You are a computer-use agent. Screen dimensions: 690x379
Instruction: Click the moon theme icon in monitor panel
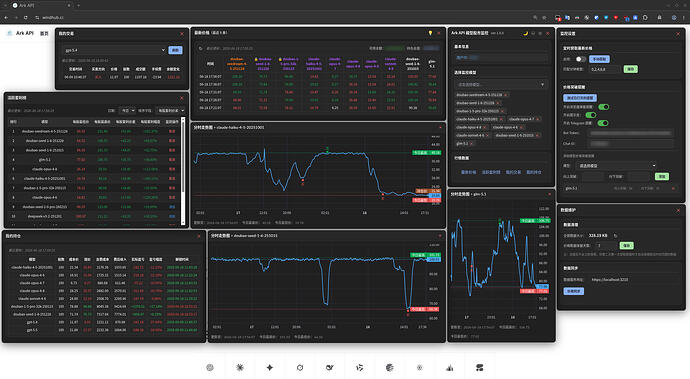[x=525, y=33]
